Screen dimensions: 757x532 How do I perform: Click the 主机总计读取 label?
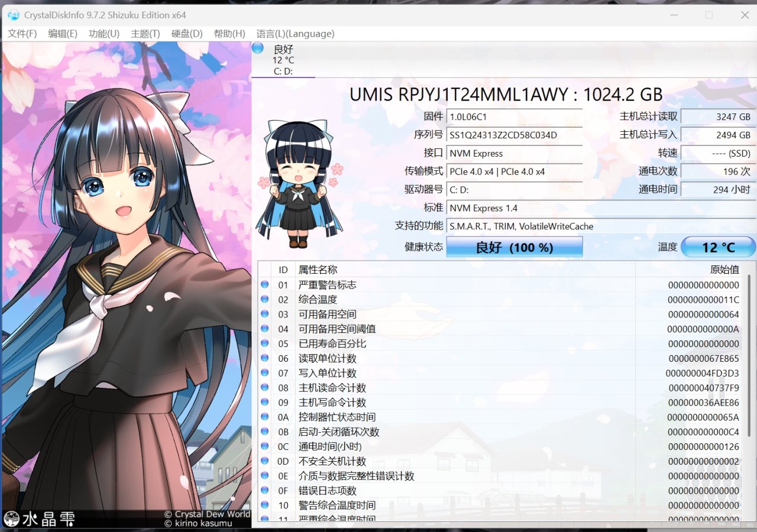[649, 116]
